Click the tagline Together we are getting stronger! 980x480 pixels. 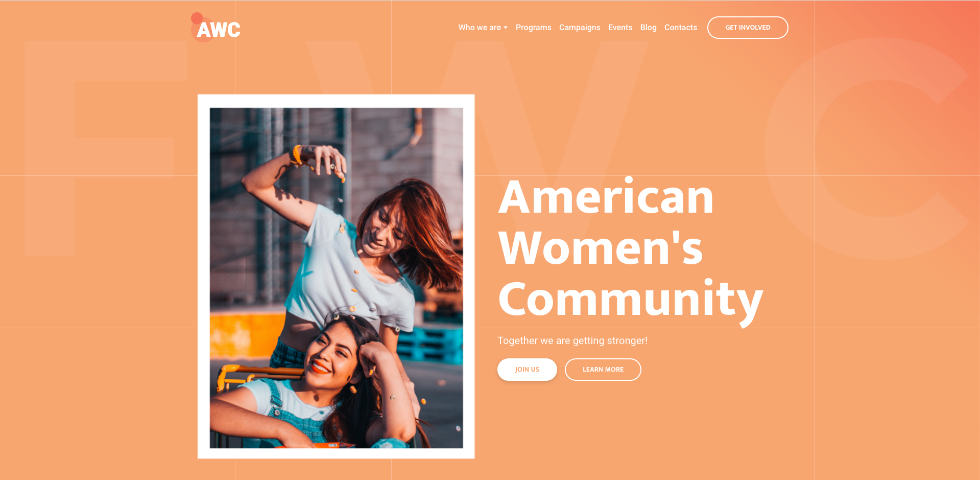pyautogui.click(x=572, y=341)
